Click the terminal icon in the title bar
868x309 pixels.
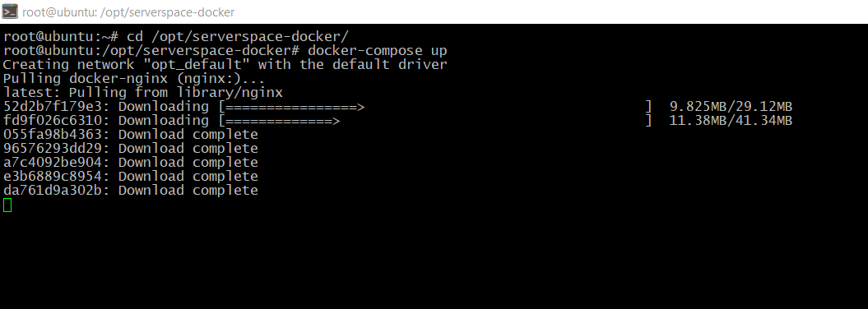pos(10,12)
